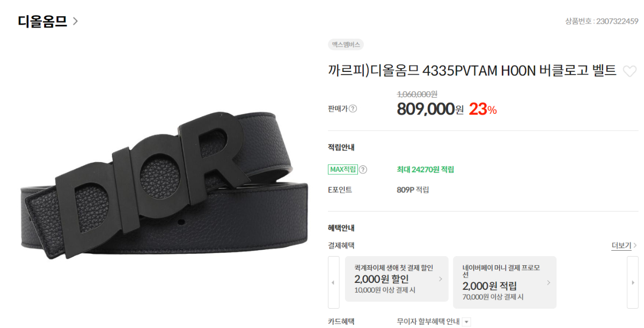Open the 디올옴므 brand page
Viewport: 644px width, 328px height.
pyautogui.click(x=42, y=21)
